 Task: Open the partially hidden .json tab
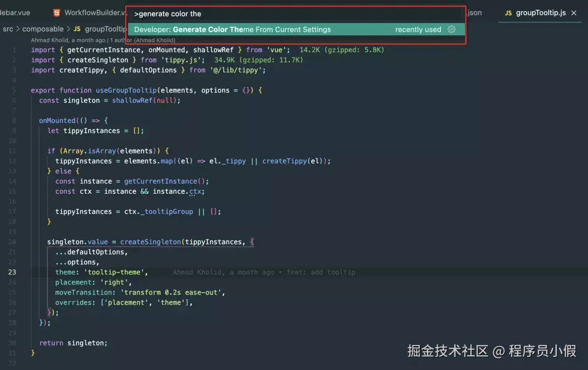tap(474, 13)
